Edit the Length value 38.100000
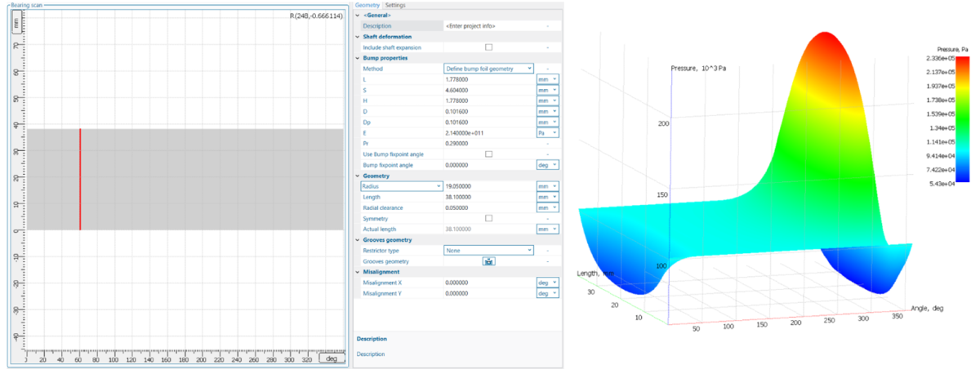 click(488, 197)
